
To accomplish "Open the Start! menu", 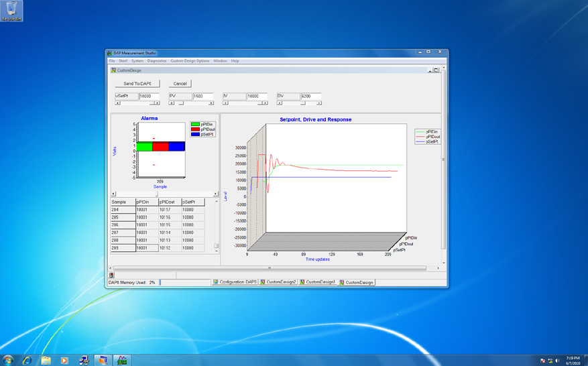I will coord(123,61).
